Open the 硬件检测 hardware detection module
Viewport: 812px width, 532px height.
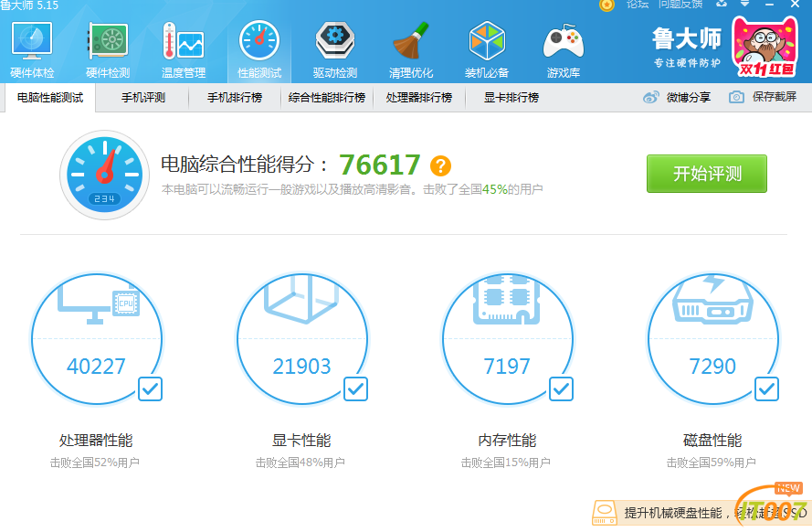(x=108, y=50)
